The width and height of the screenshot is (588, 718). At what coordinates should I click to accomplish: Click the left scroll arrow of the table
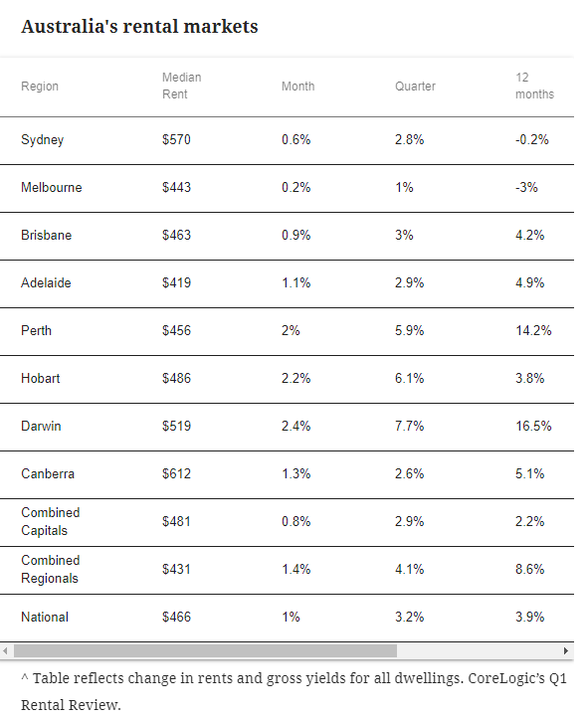pyautogui.click(x=5, y=650)
